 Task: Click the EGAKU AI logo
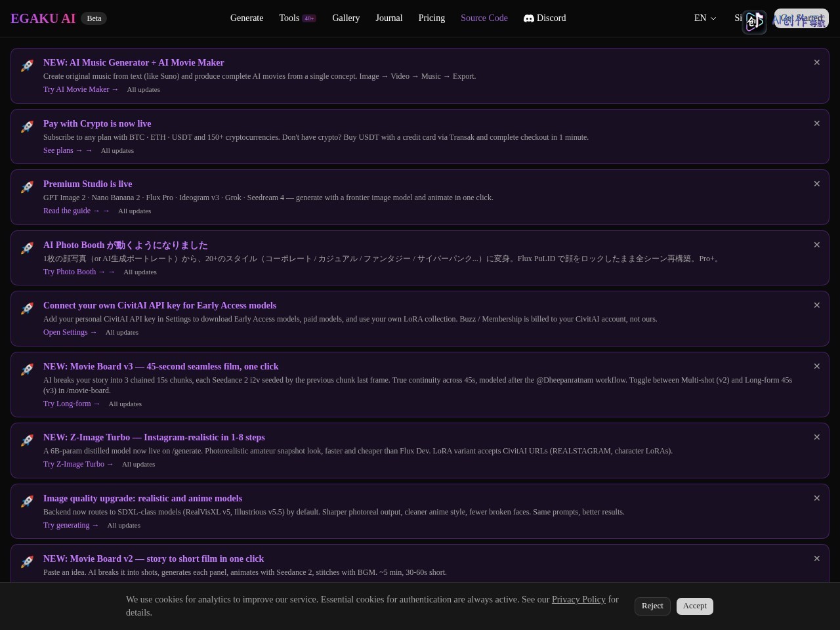43,18
